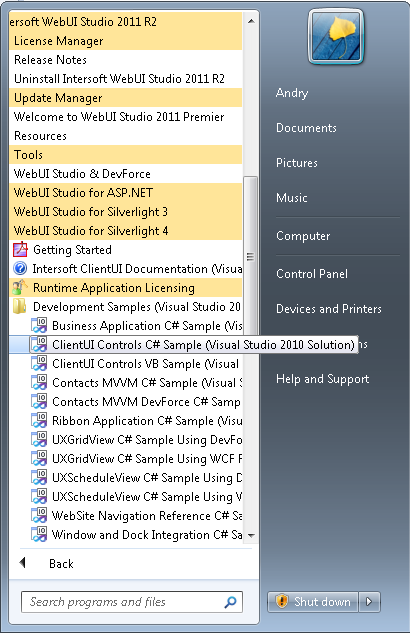Image resolution: width=410 pixels, height=633 pixels.
Task: Select Contacts MVVM DevForce C# Sample text
Action: (146, 402)
